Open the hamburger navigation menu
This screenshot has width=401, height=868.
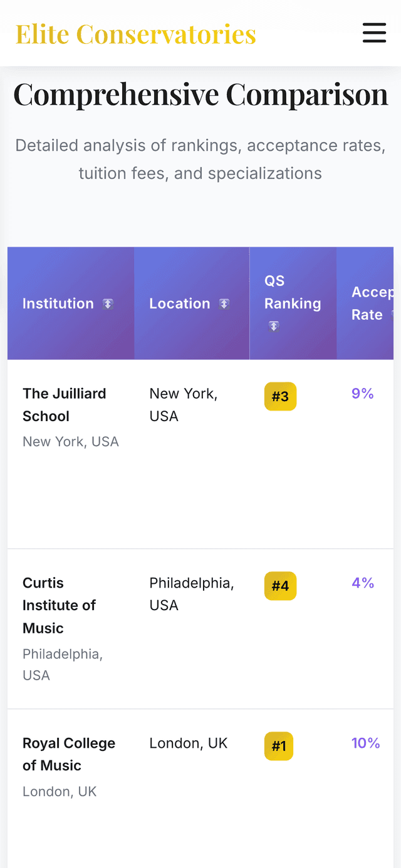coord(374,33)
